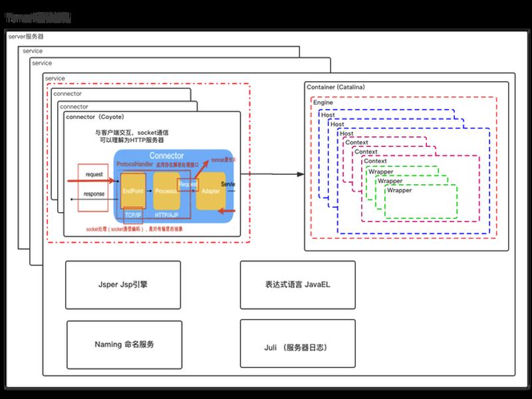This screenshot has width=532, height=399.
Task: Click the yellow EndPoint block
Action: coord(133,191)
